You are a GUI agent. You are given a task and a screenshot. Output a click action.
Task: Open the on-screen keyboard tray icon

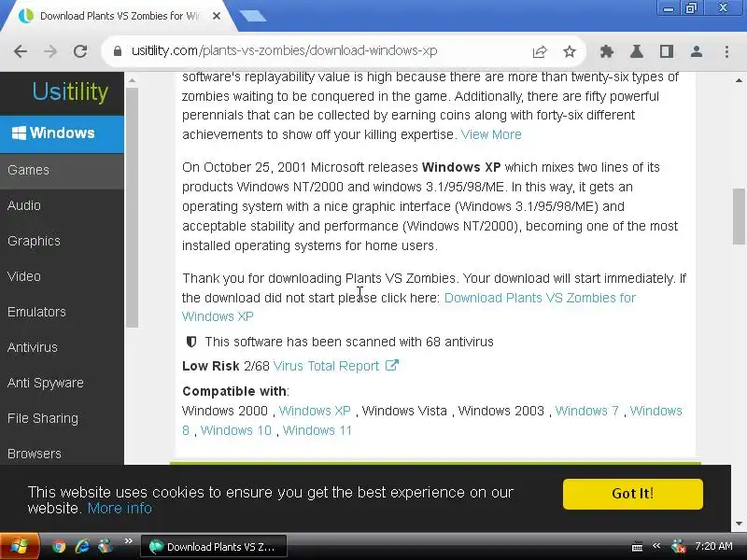(x=637, y=547)
